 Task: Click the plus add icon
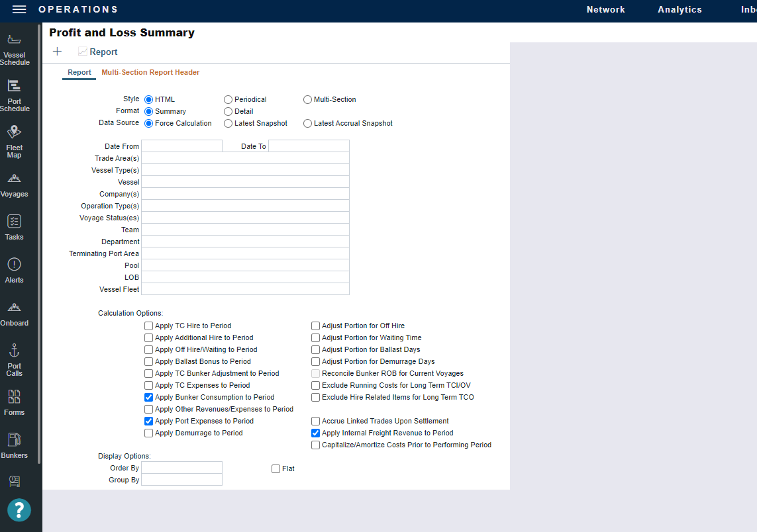(58, 52)
